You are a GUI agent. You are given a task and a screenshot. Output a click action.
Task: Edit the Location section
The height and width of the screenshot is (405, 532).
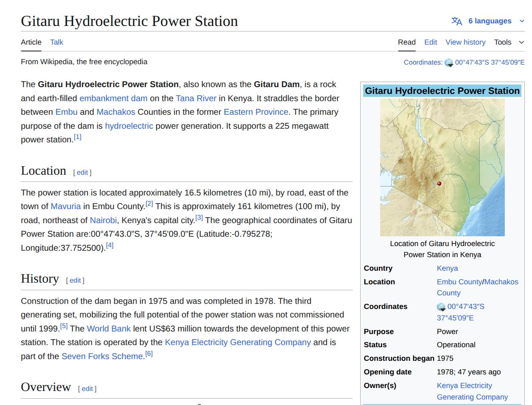pyautogui.click(x=83, y=173)
